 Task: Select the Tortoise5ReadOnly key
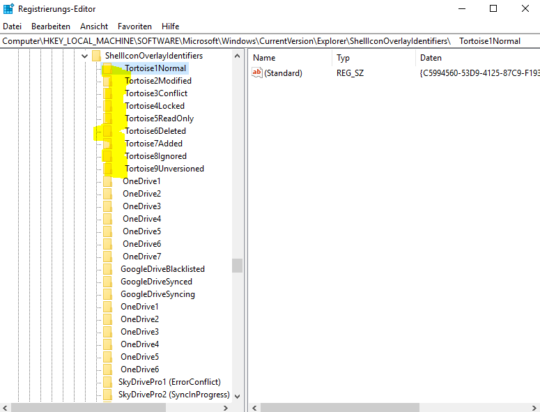(159, 119)
